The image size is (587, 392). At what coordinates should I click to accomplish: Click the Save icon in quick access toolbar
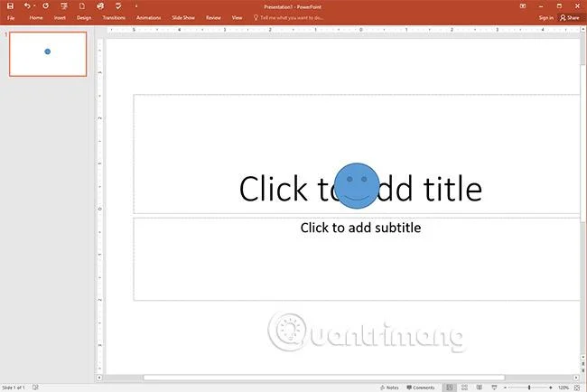10,6
